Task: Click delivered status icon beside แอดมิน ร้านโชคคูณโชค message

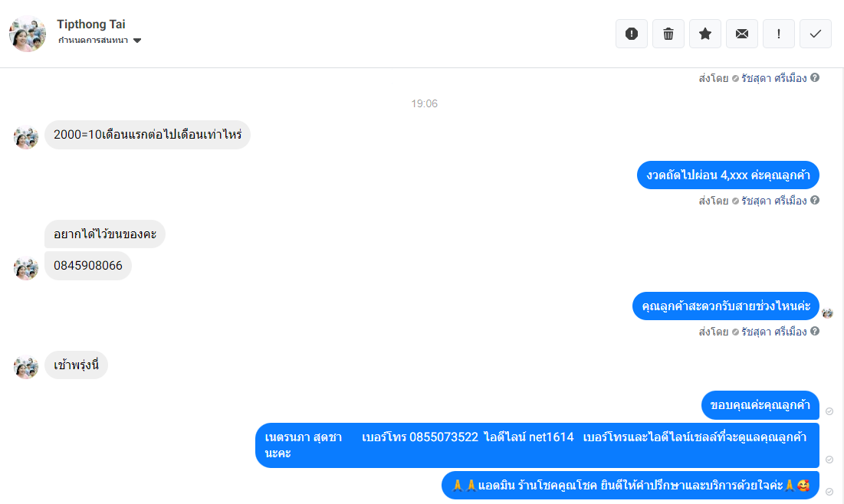Action: click(829, 492)
